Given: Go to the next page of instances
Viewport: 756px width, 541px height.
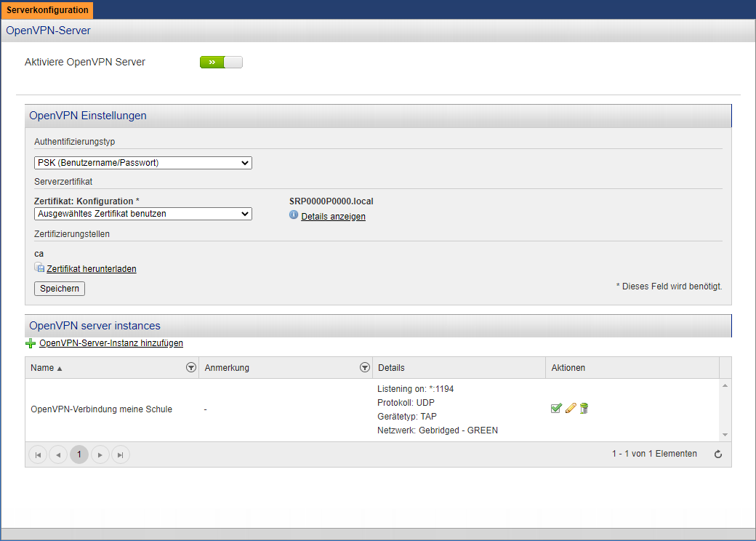Looking at the screenshot, I should click(100, 454).
